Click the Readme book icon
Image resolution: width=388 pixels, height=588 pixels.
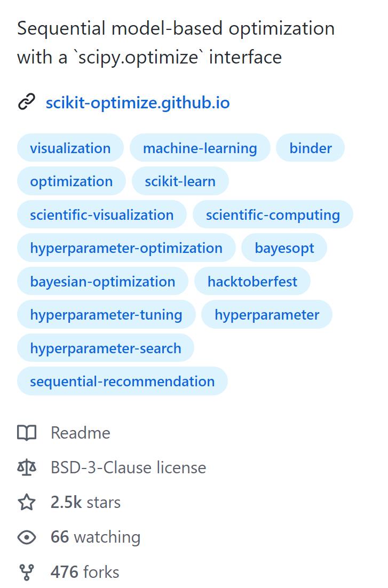27,433
